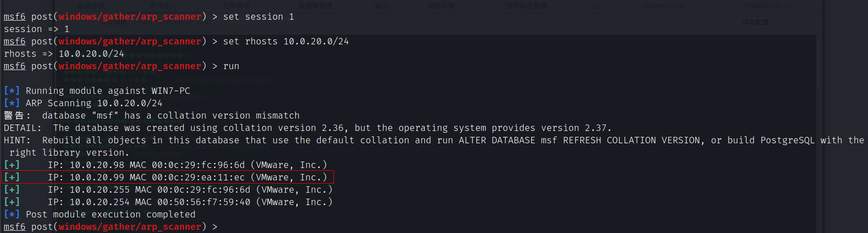
Task: Click the faint 保存配置 button
Action: click(x=755, y=22)
